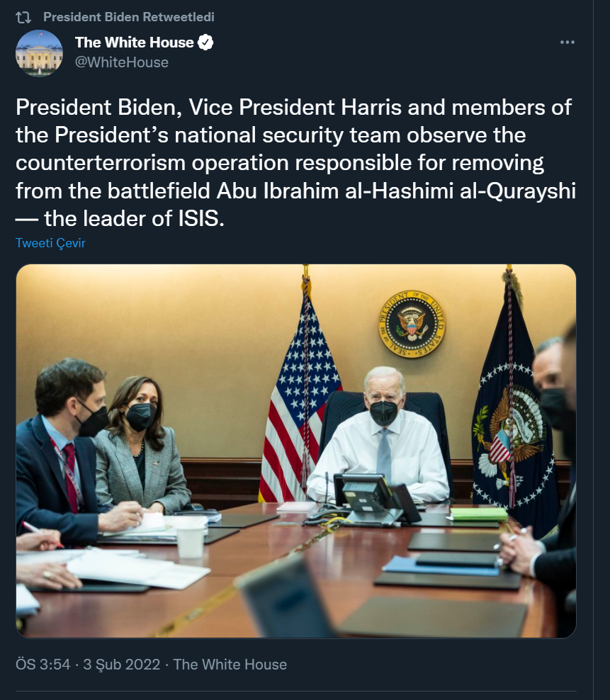610x700 pixels.
Task: Open the attached Situation Room photo
Action: pos(296,451)
